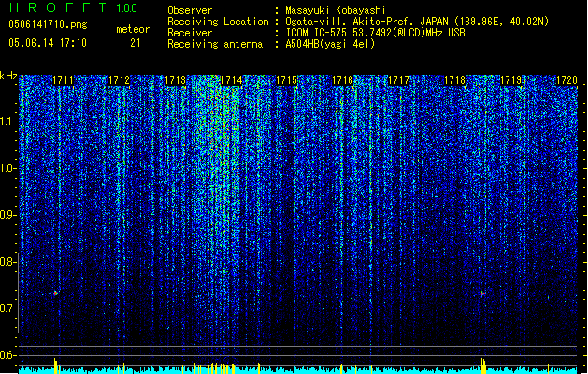588x374 pixels.
Task: Click the Receiving Location label
Action: point(218,22)
